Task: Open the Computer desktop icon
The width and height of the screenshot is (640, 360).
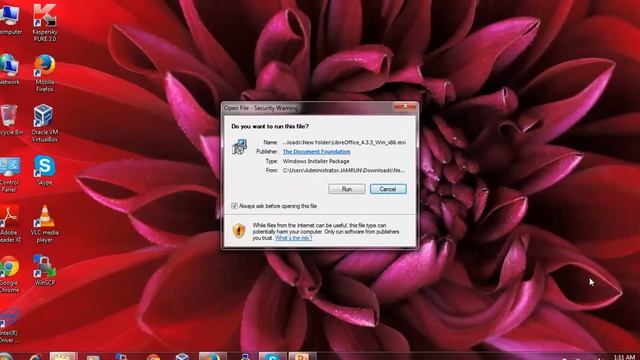Action: tap(10, 20)
